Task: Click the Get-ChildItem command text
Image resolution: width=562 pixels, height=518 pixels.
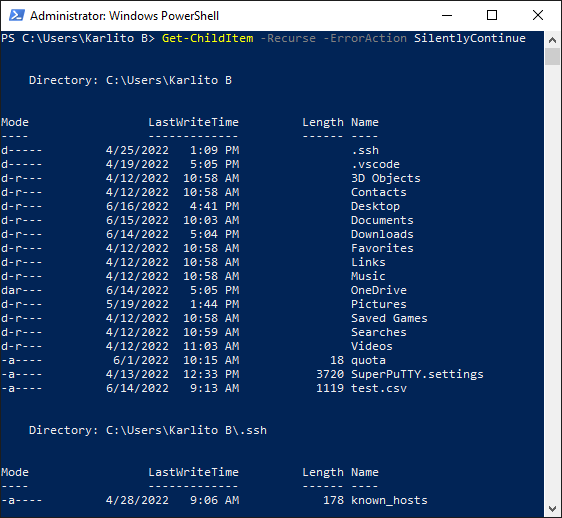Action: 208,38
